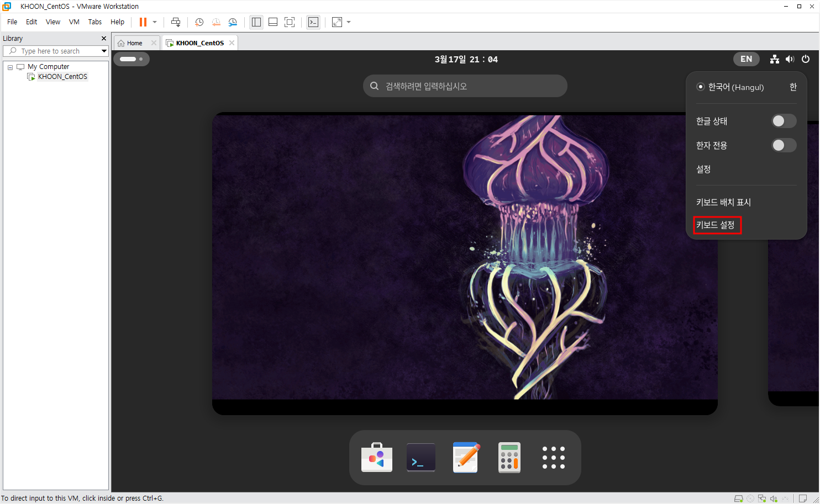Open the power options dropdown arrow
This screenshot has height=504, width=820.
coord(155,22)
